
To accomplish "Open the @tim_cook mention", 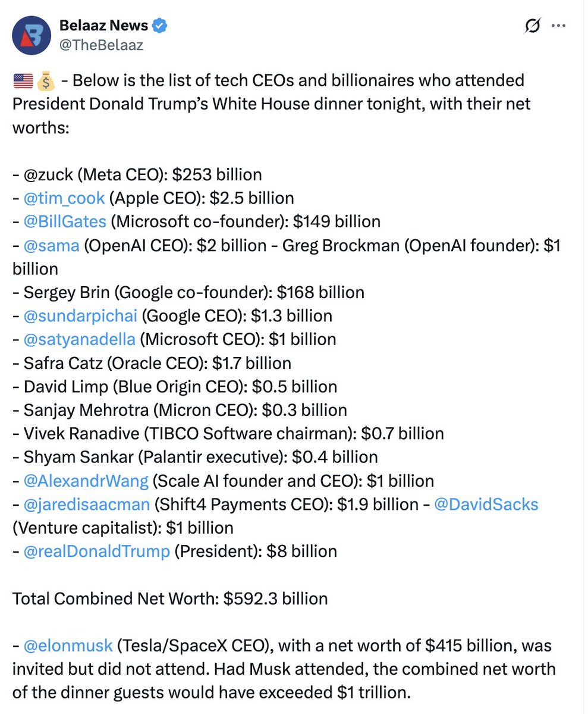I will (x=64, y=198).
